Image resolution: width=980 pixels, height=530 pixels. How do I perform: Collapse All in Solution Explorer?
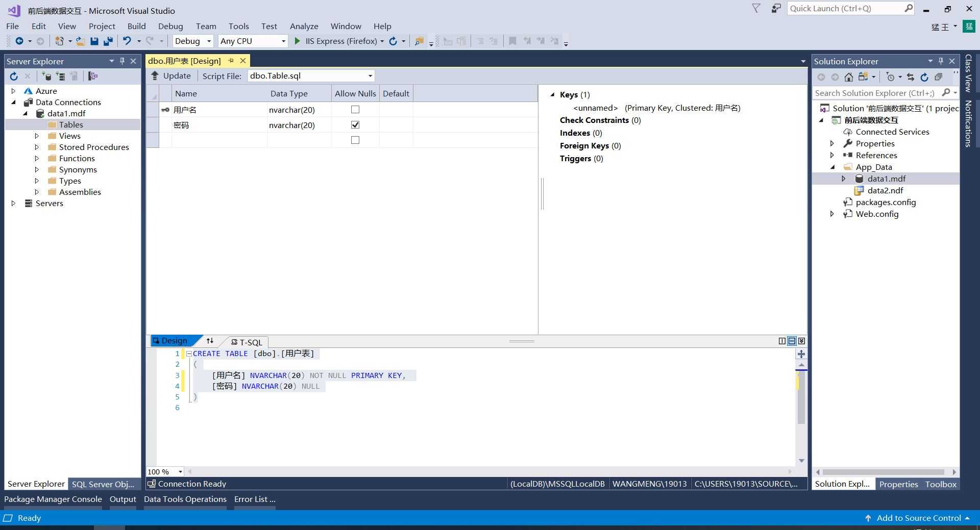pos(938,77)
